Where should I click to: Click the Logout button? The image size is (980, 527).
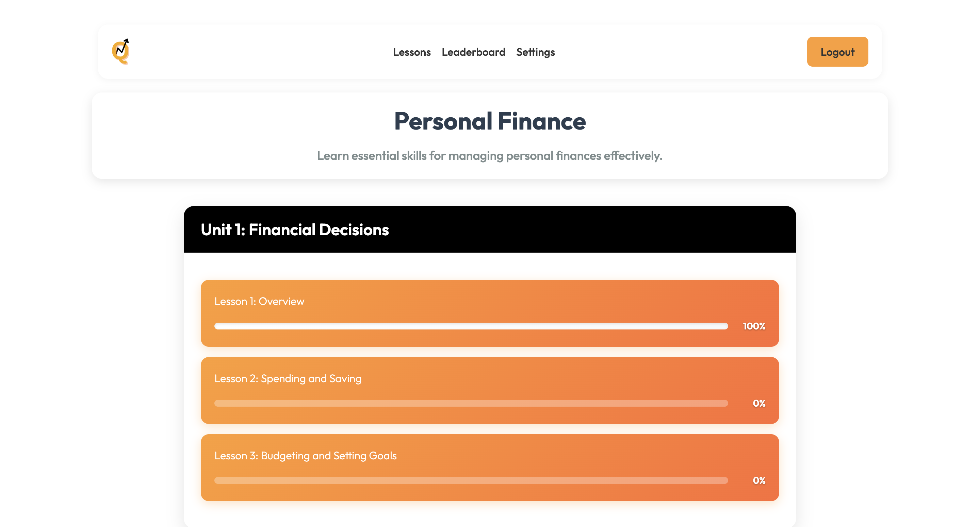click(837, 52)
